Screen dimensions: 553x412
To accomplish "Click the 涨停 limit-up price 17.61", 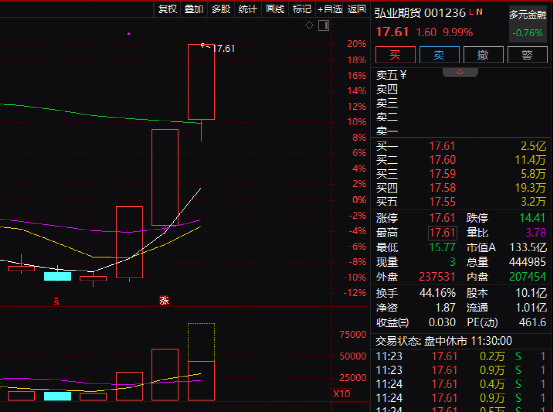I will click(442, 218).
